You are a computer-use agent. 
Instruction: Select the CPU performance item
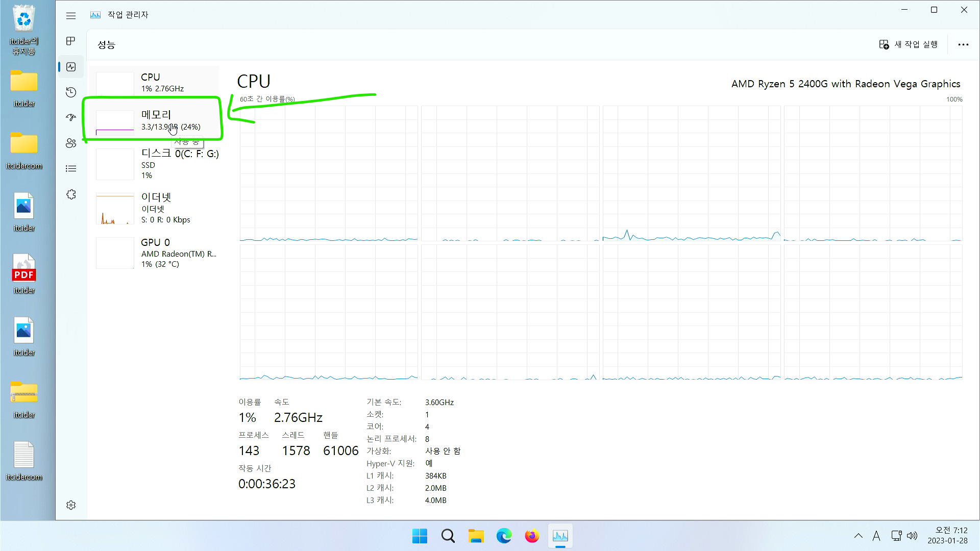[x=155, y=82]
